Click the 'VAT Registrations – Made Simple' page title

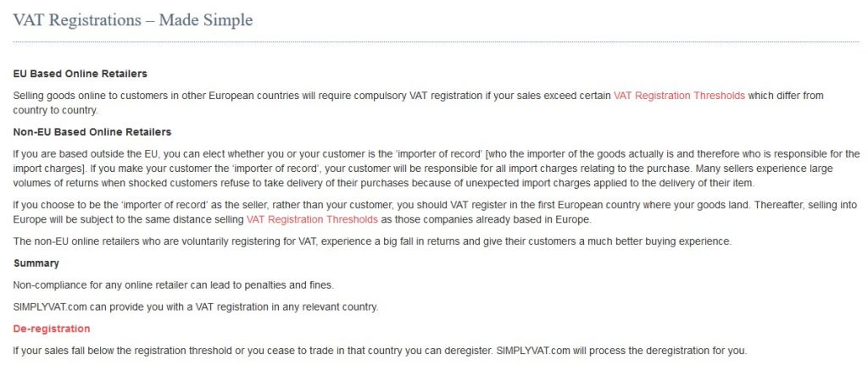(133, 20)
